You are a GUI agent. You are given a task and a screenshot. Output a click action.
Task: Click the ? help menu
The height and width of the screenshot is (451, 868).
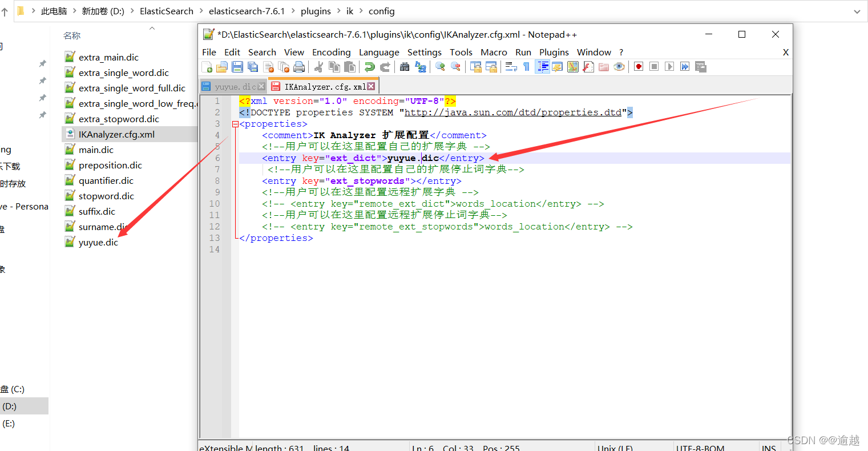tap(621, 52)
